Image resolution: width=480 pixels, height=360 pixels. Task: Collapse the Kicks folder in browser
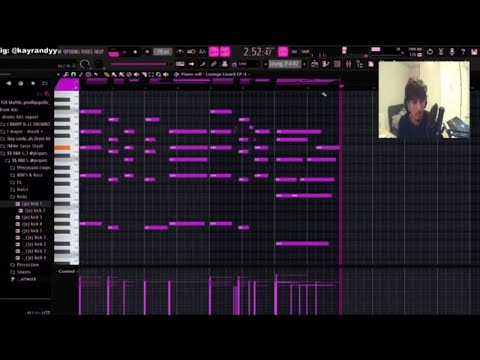21,197
